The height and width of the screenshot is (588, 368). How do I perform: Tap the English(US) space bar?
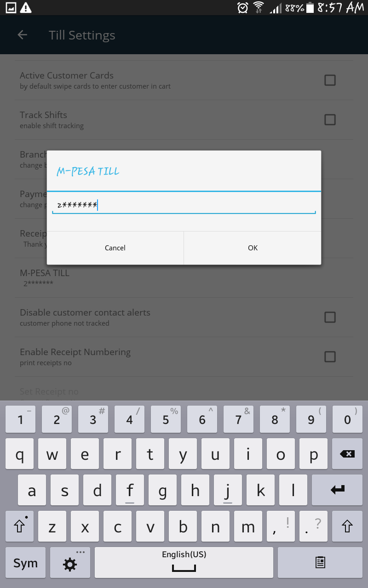click(184, 563)
